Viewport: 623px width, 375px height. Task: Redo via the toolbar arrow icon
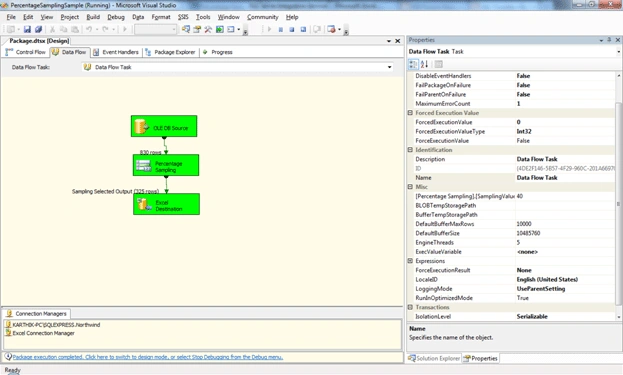(x=105, y=29)
